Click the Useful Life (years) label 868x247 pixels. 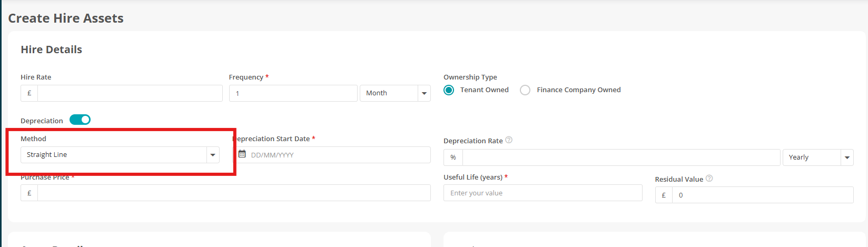(473, 177)
